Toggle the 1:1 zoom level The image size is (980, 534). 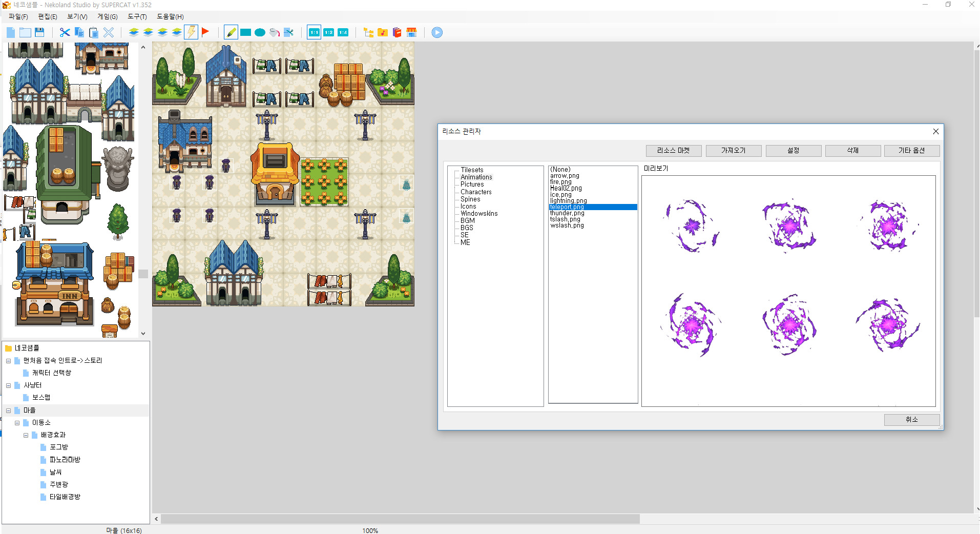pos(314,32)
